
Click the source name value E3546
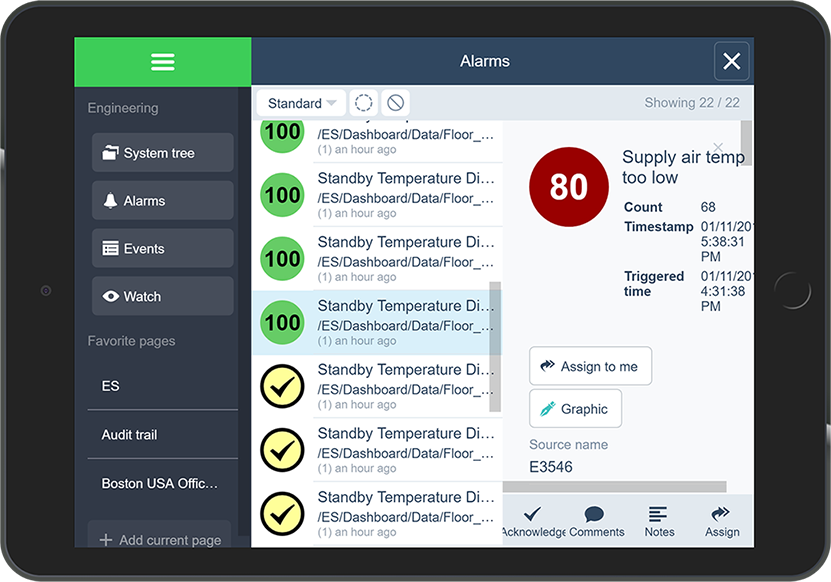[551, 467]
